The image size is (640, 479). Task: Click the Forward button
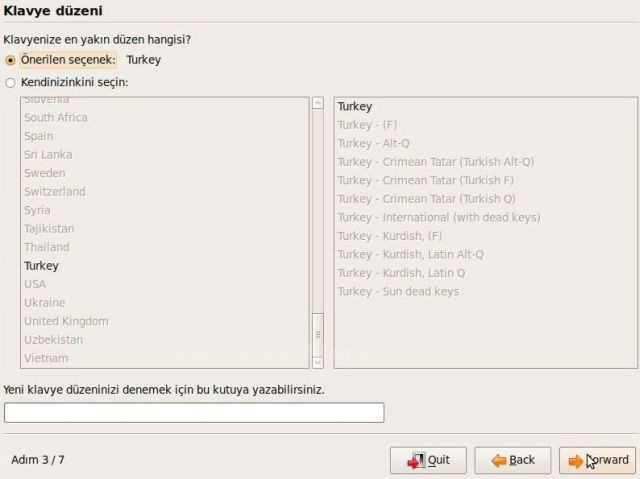(x=597, y=461)
